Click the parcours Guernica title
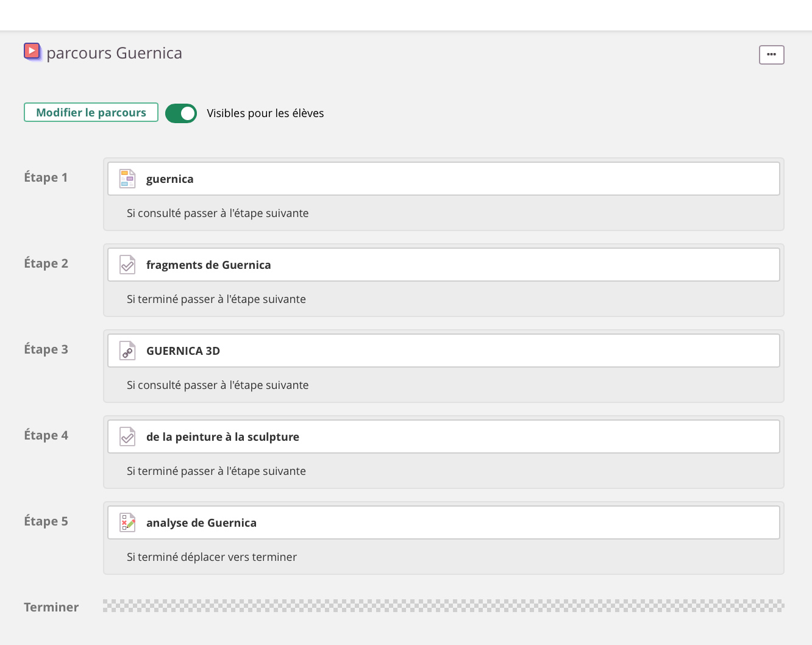The width and height of the screenshot is (812, 645). click(114, 53)
